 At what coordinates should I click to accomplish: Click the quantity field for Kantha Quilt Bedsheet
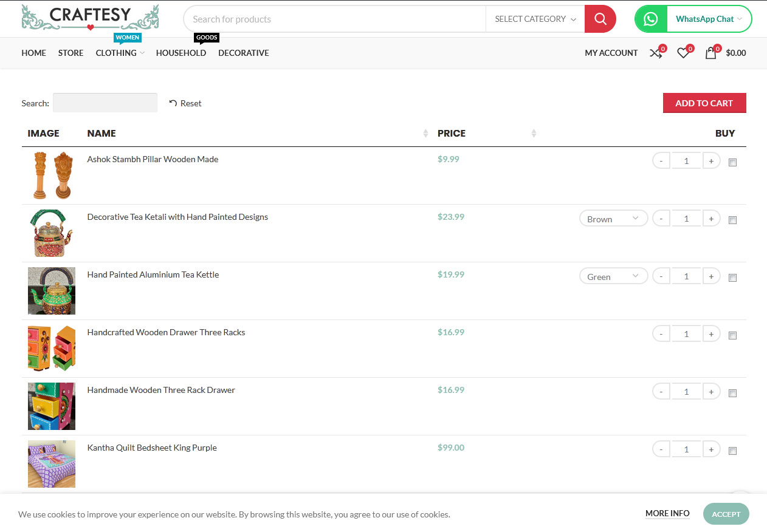(686, 449)
